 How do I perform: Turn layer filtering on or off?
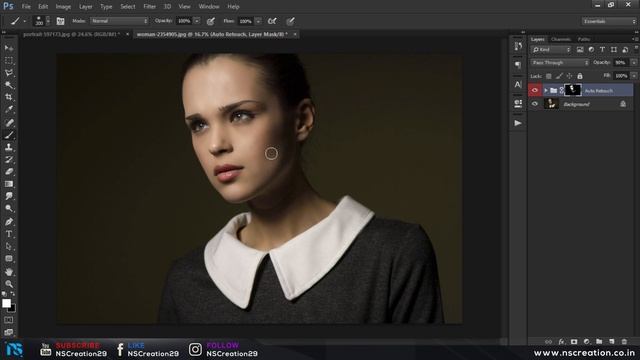(x=636, y=49)
